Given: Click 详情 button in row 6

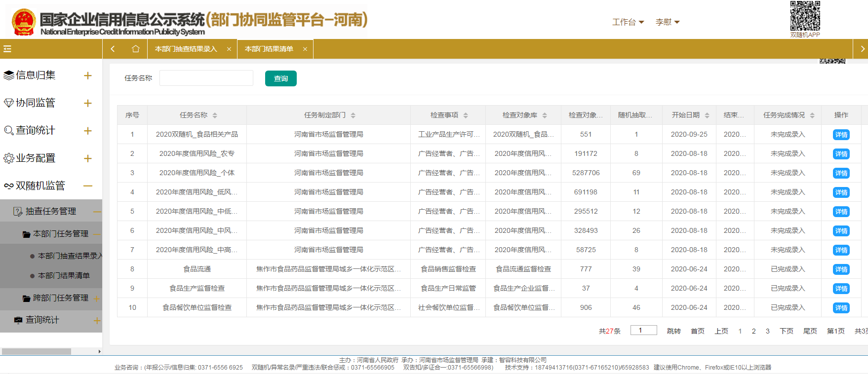Looking at the screenshot, I should (841, 231).
